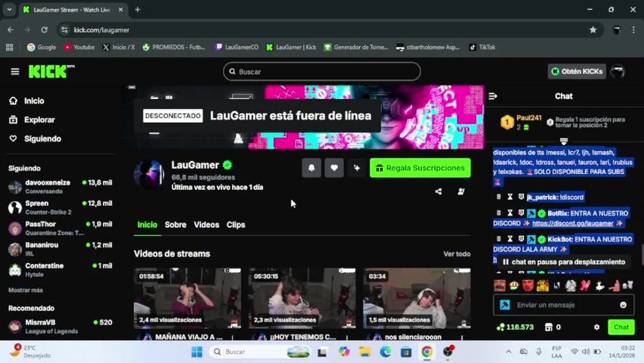Click the user icon beside share
Screen dimensions: 644x363
click(461, 192)
